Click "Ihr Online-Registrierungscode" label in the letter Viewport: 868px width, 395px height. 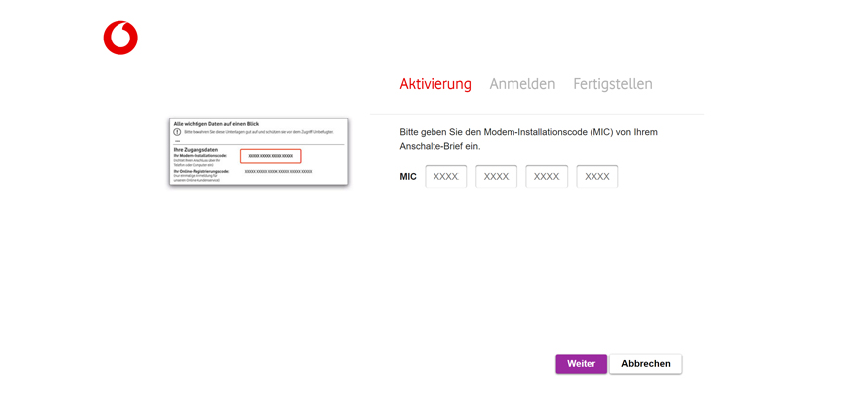[x=201, y=171]
